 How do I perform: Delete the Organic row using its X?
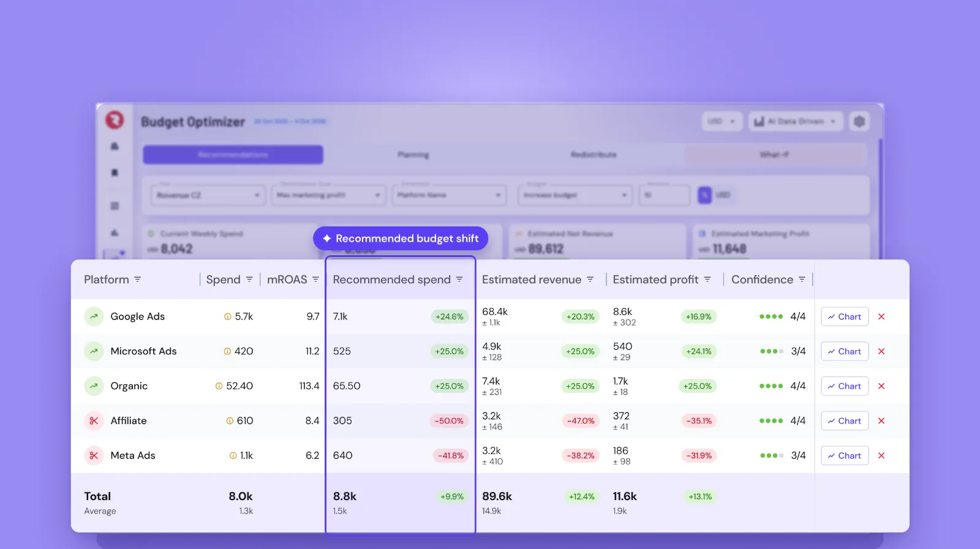pyautogui.click(x=881, y=386)
